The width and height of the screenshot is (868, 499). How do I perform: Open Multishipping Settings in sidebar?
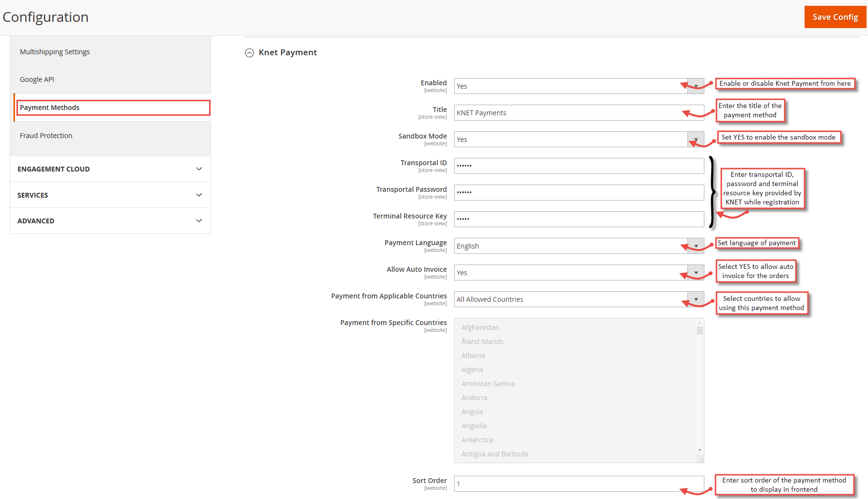[55, 52]
